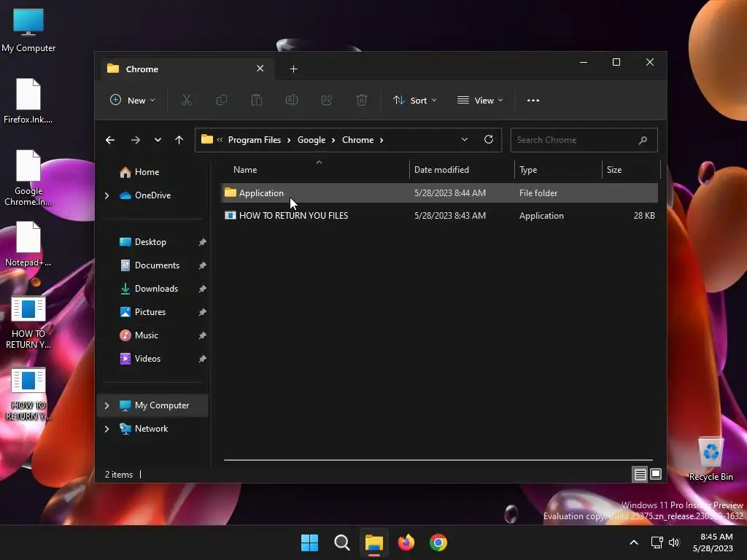Viewport: 747px width, 560px height.
Task: Open the Sort dropdown menu
Action: (x=414, y=101)
